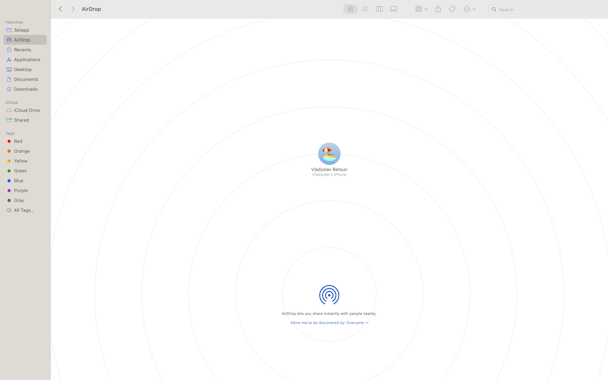This screenshot has height=380, width=608.
Task: Switch to list view
Action: [x=365, y=9]
